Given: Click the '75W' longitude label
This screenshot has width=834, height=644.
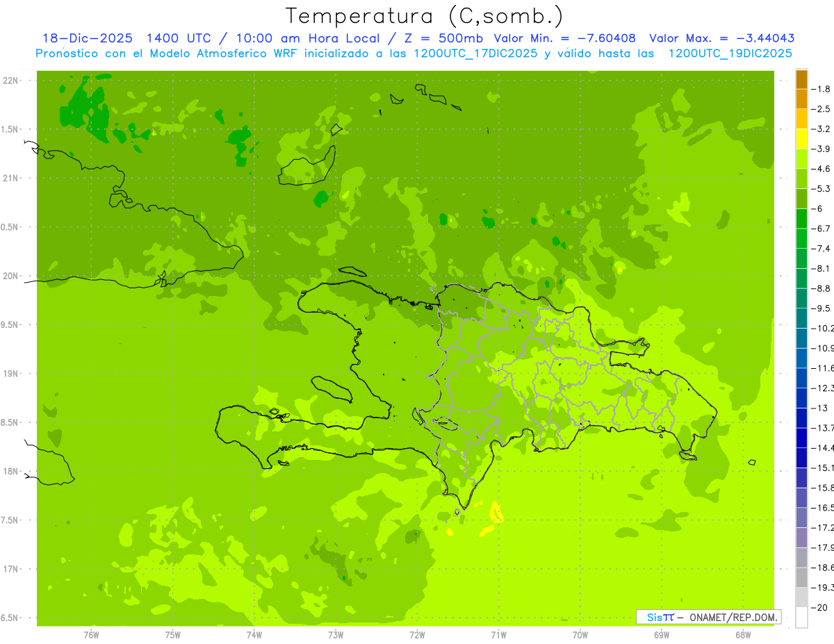Looking at the screenshot, I should [x=172, y=634].
